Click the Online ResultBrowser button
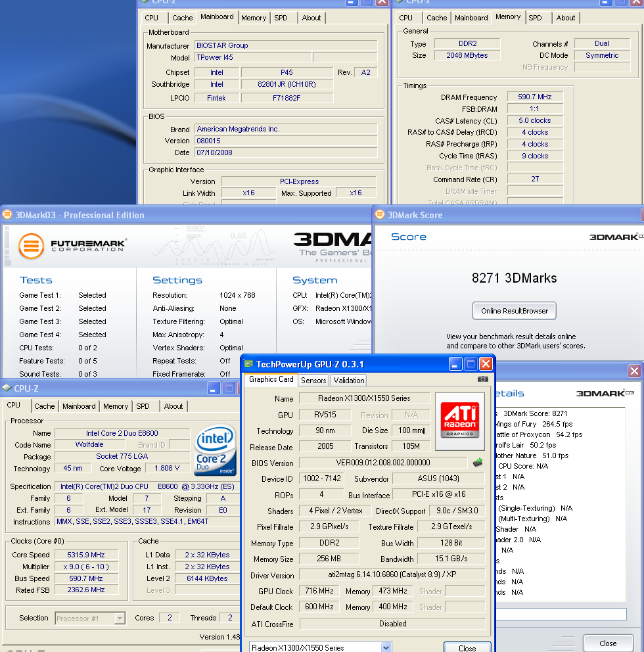The image size is (644, 652). click(x=515, y=311)
